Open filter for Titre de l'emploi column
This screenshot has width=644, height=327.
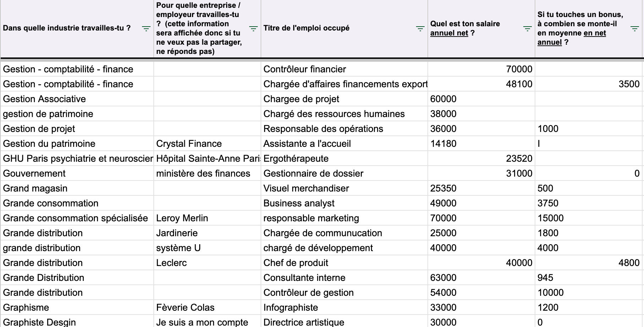[x=420, y=29]
